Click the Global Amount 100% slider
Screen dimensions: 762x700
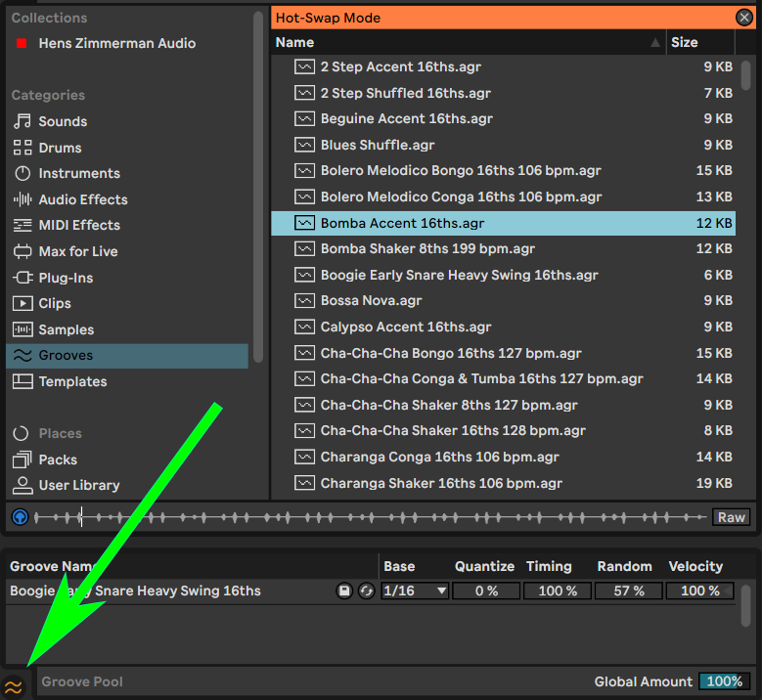pyautogui.click(x=722, y=681)
